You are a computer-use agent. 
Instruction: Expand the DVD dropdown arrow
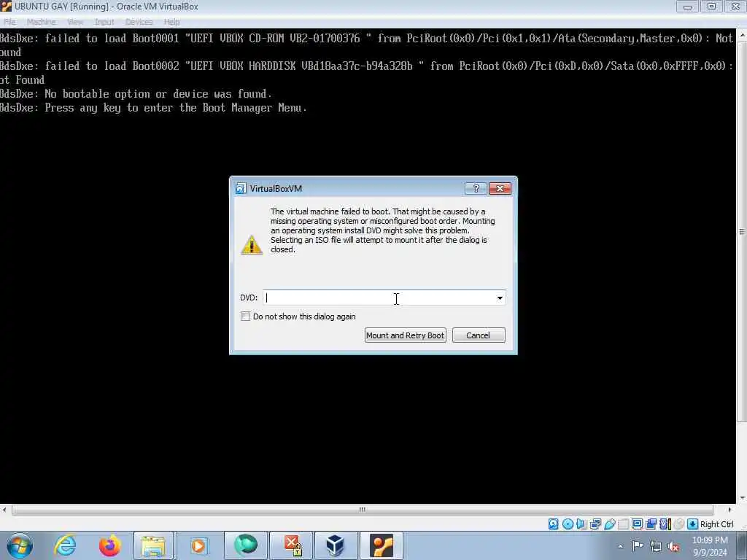point(500,298)
